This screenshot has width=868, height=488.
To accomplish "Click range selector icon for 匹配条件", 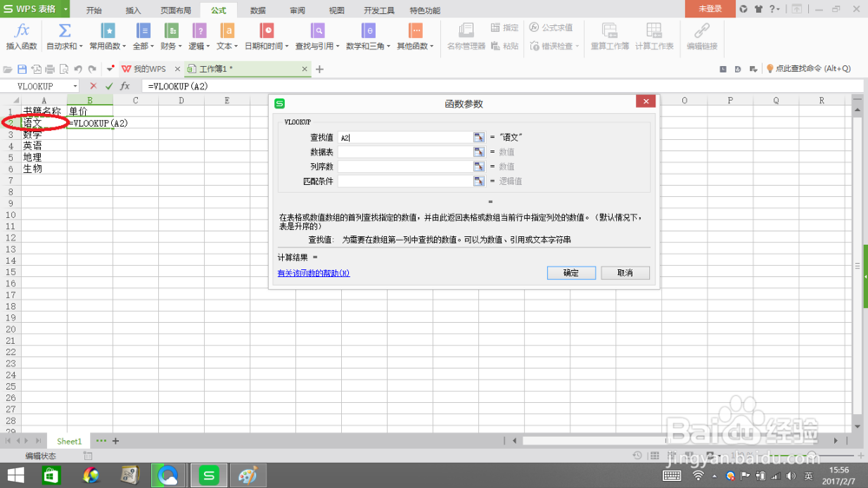I will (479, 181).
